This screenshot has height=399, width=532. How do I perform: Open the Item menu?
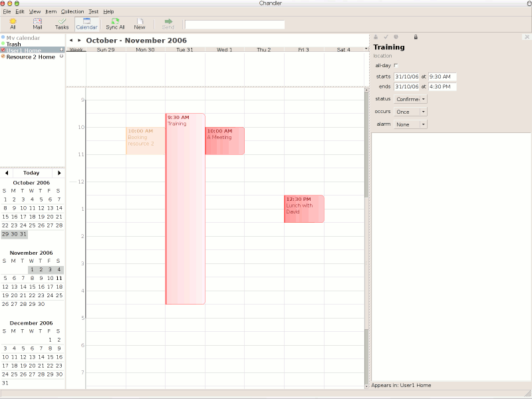[51, 11]
